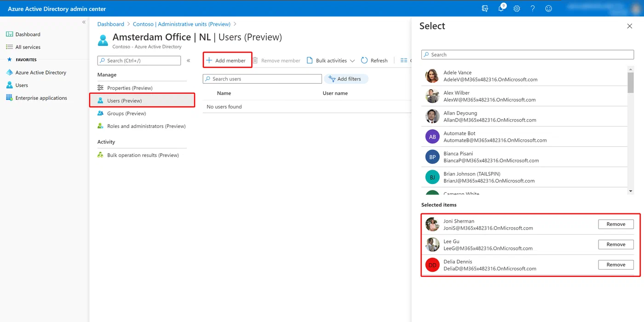Select Alex Wilber from the list
The image size is (644, 322).
[524, 96]
